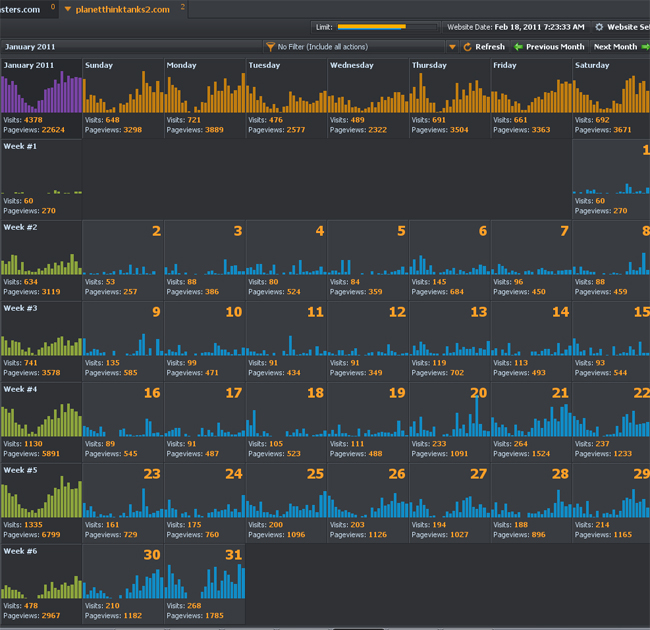Viewport: 650px width, 630px height.
Task: Select the Week #6 summary cell
Action: click(x=41, y=584)
